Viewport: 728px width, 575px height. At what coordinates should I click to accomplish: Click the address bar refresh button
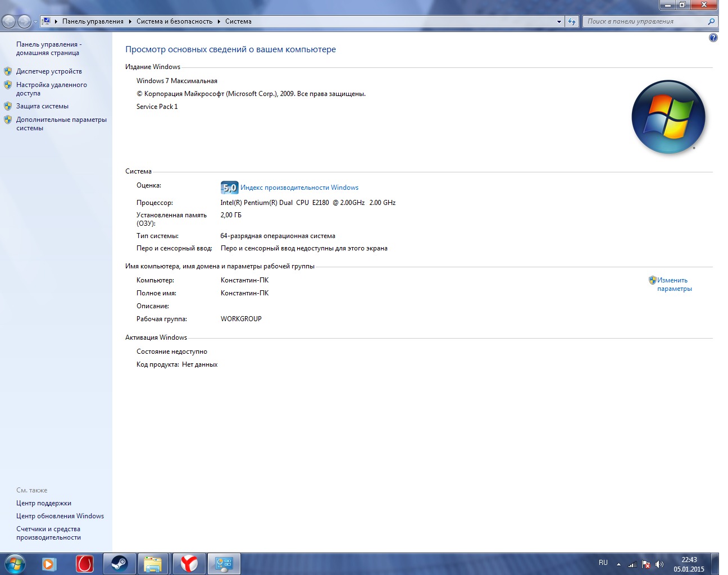pyautogui.click(x=572, y=21)
